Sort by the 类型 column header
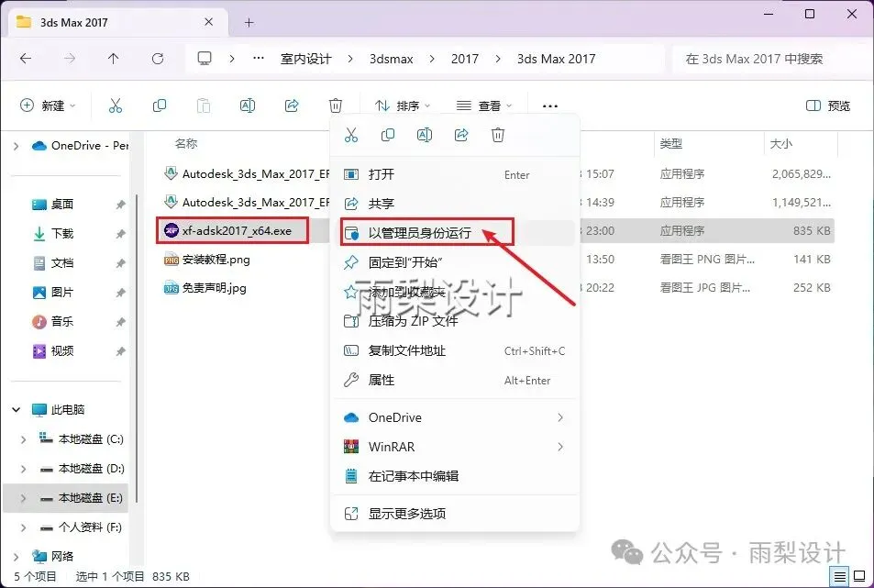This screenshot has width=874, height=588. [671, 144]
